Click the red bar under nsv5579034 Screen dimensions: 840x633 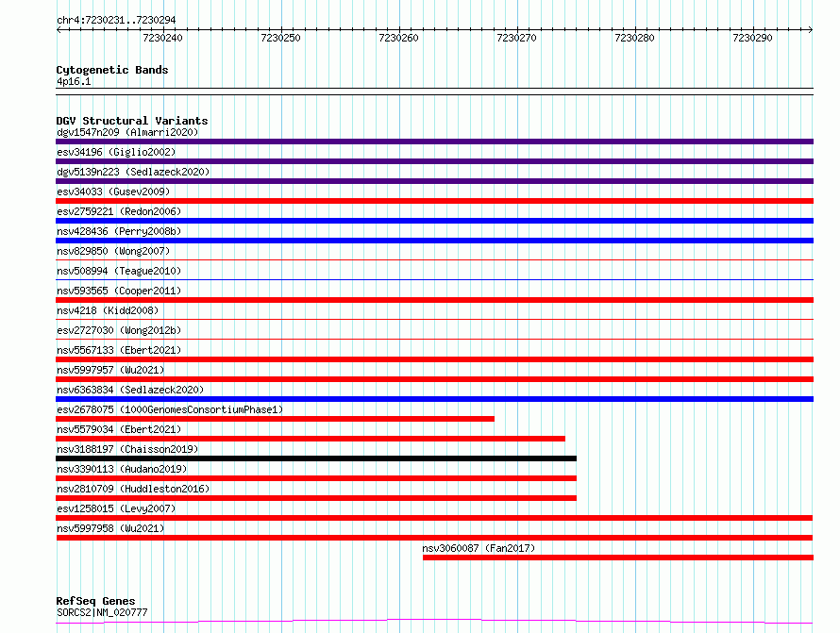click(x=311, y=439)
